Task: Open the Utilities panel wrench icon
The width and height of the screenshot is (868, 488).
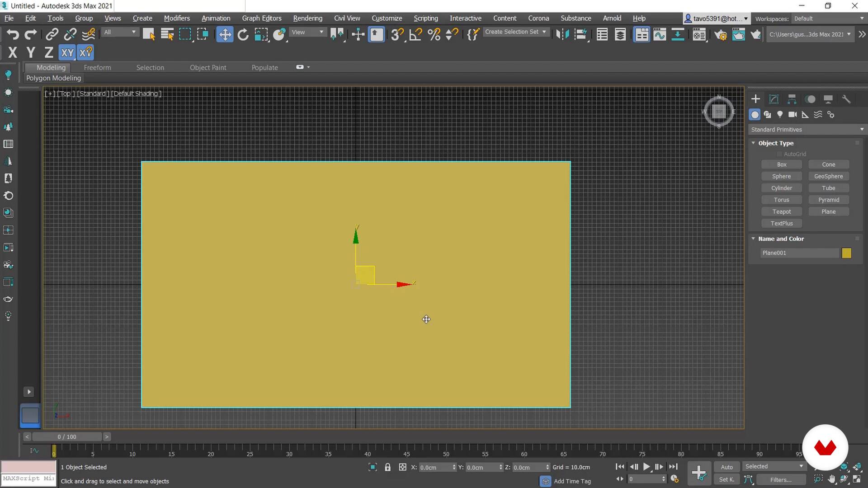Action: 846,99
